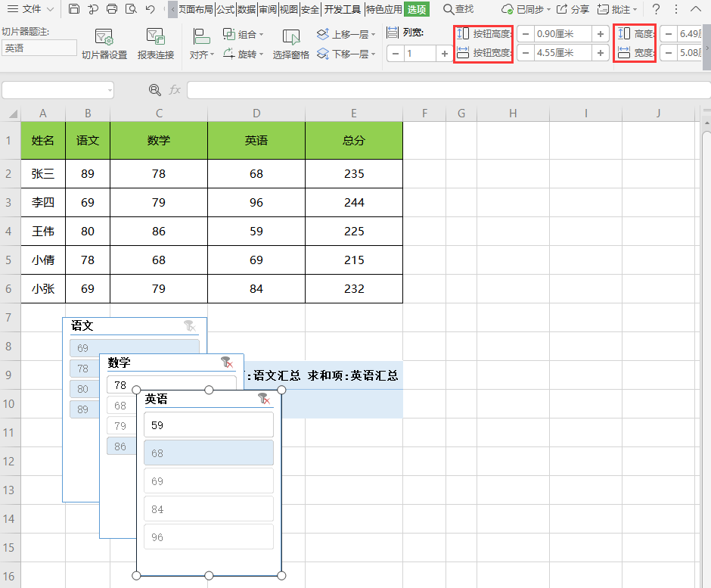Viewport: 711px width, 588px height.
Task: Increase the button height with the plus stepper
Action: click(x=600, y=34)
